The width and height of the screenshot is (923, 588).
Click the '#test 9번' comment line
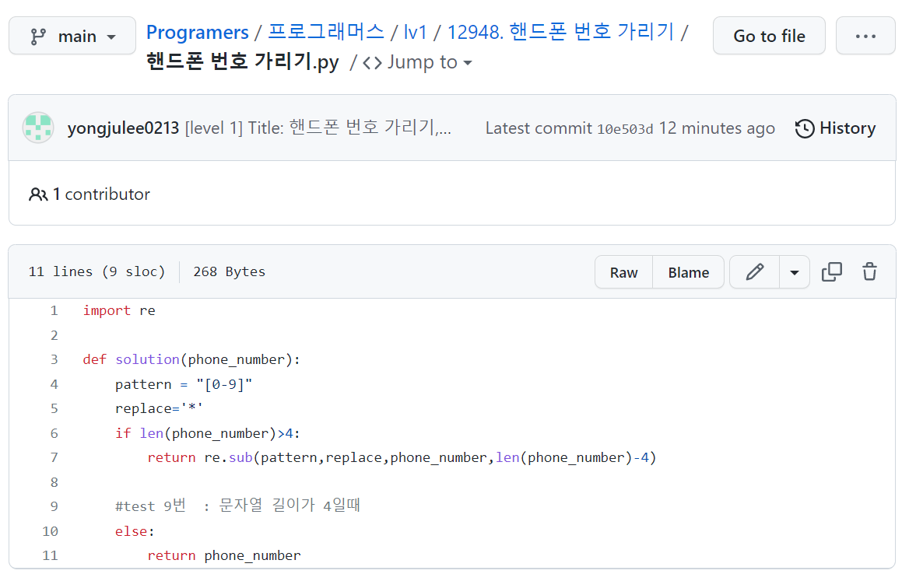coord(238,506)
